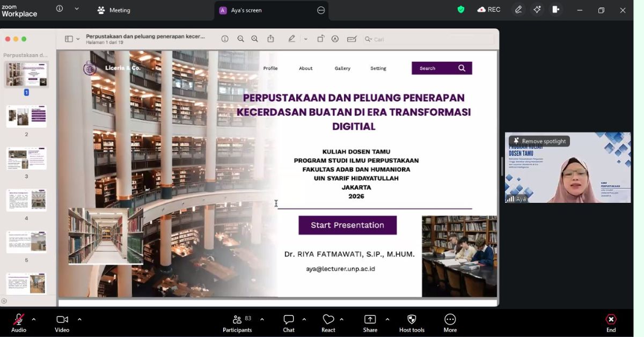Open the AI Companion sparkle icon
Viewport: 644px width, 337px height.
pos(537,10)
